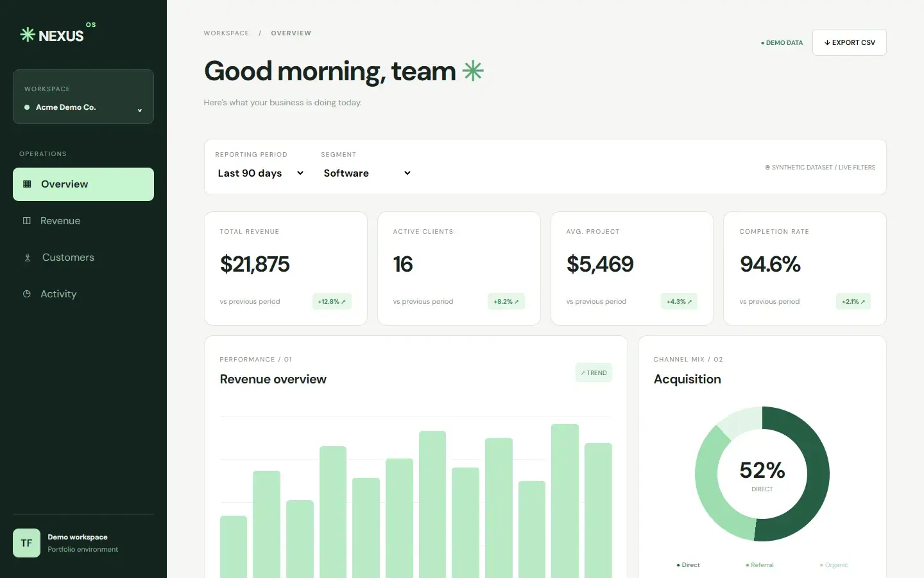Click the TF avatar badge

click(x=26, y=543)
